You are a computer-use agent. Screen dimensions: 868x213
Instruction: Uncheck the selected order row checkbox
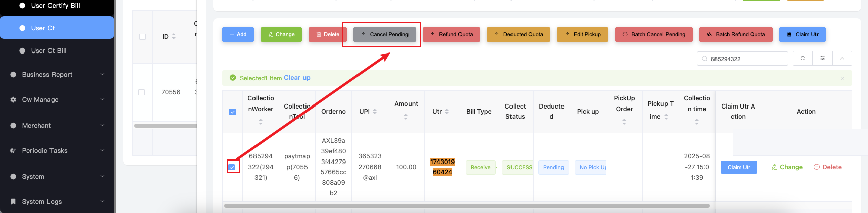(x=232, y=167)
